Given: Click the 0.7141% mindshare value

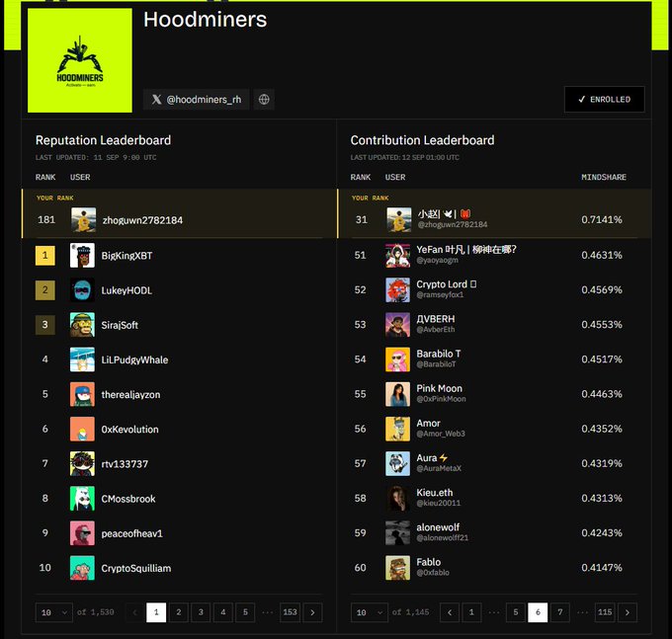Looking at the screenshot, I should (x=602, y=219).
